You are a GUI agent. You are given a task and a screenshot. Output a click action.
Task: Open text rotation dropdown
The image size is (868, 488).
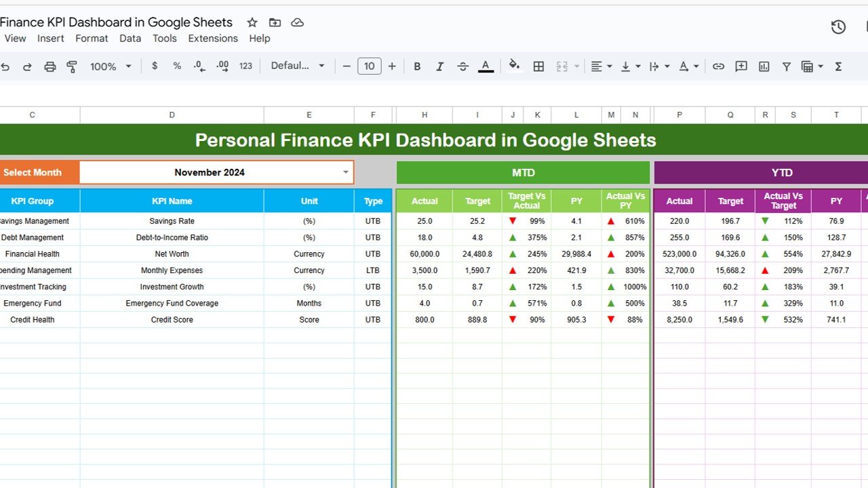pyautogui.click(x=689, y=66)
